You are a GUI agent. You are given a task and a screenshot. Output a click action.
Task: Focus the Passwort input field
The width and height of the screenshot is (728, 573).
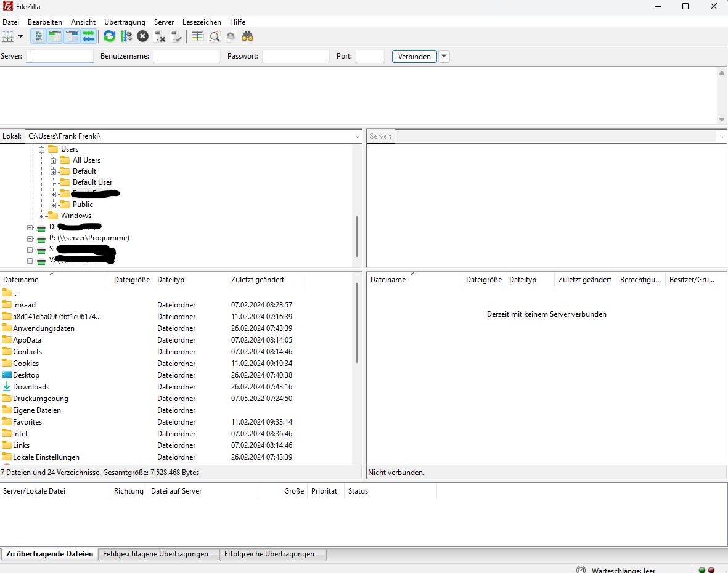(x=296, y=56)
